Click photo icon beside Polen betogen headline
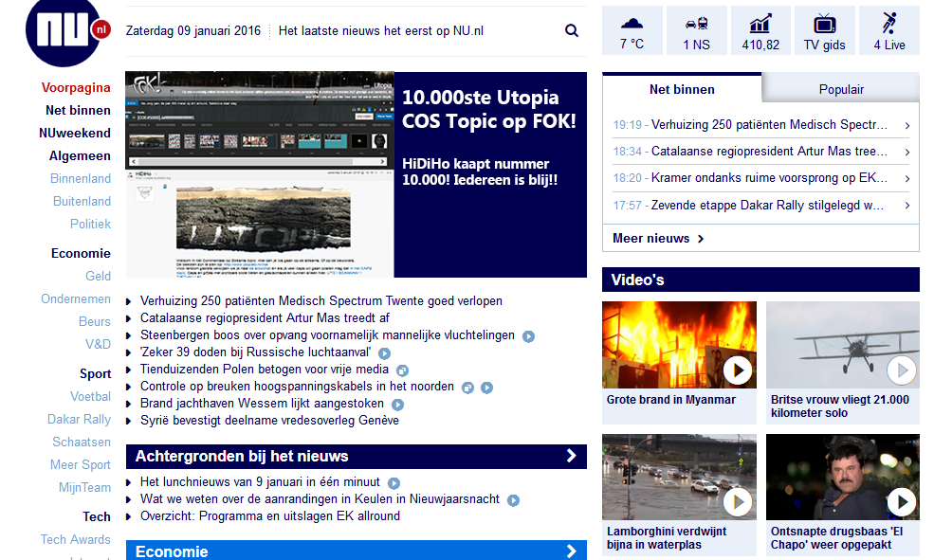Screen dimensions: 934x560 point(403,370)
